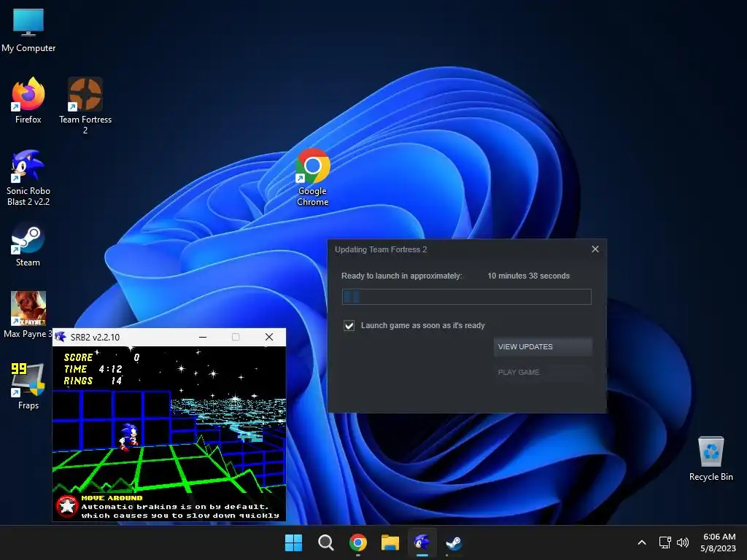
Task: Click the VIEW UPDATES button
Action: tap(543, 346)
